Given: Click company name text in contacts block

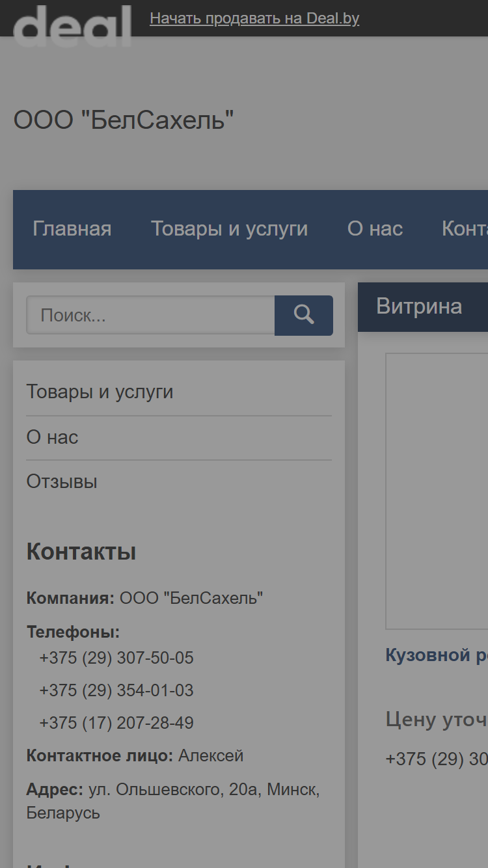Looking at the screenshot, I should 191,598.
